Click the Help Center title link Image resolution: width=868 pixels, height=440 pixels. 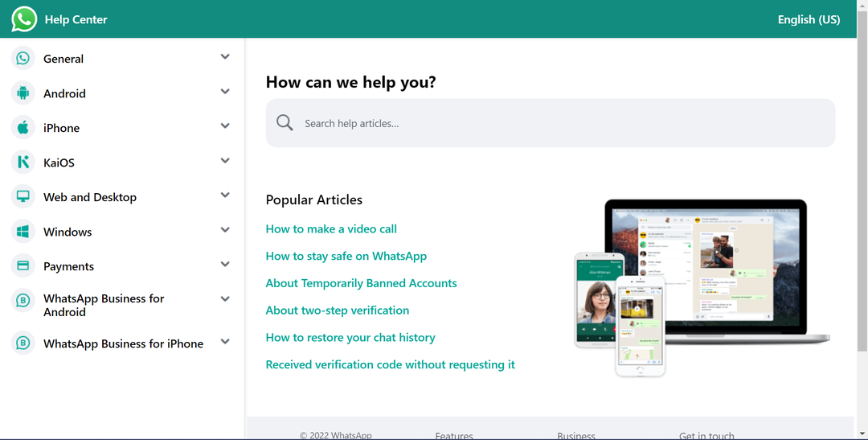(76, 19)
